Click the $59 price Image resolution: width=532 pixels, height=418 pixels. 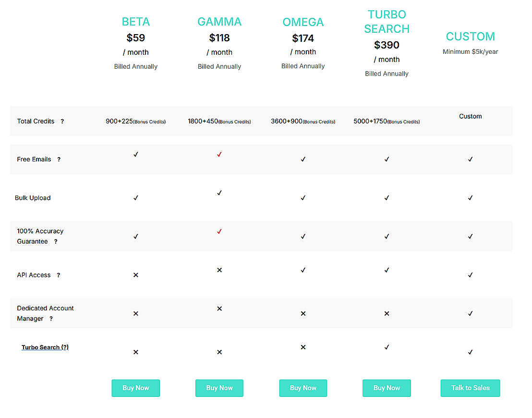click(x=136, y=37)
